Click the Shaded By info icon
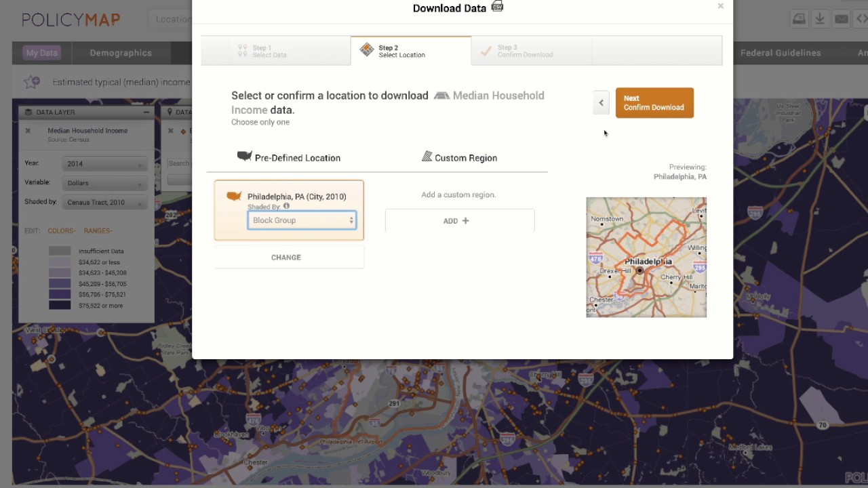Viewport: 868px width, 488px height. [286, 206]
